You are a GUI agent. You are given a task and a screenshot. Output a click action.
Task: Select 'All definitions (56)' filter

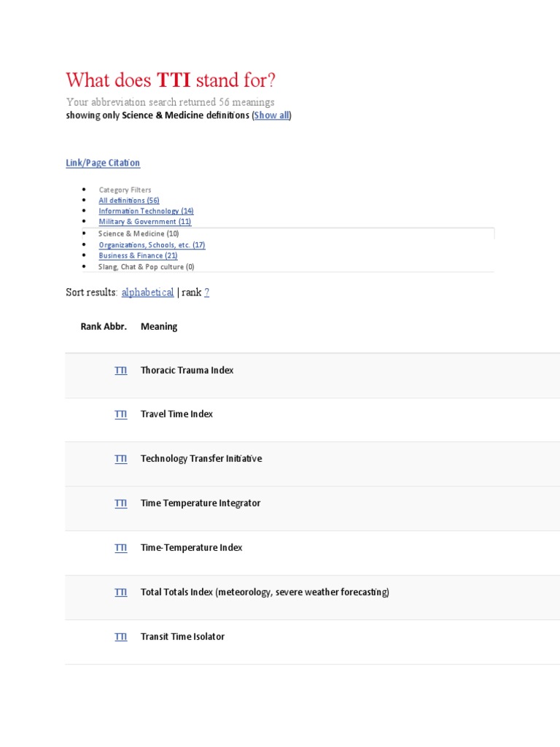click(129, 200)
